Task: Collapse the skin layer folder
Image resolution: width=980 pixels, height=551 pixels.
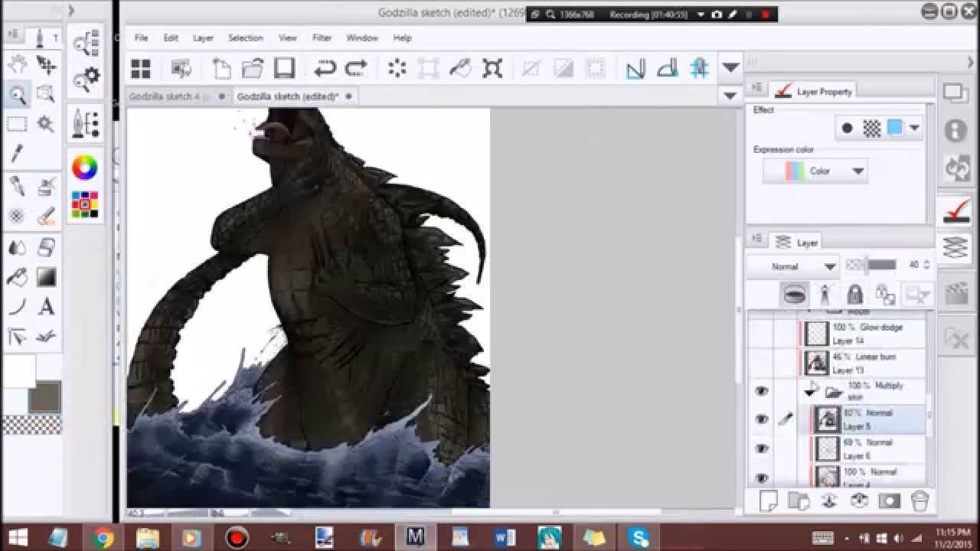Action: [811, 392]
